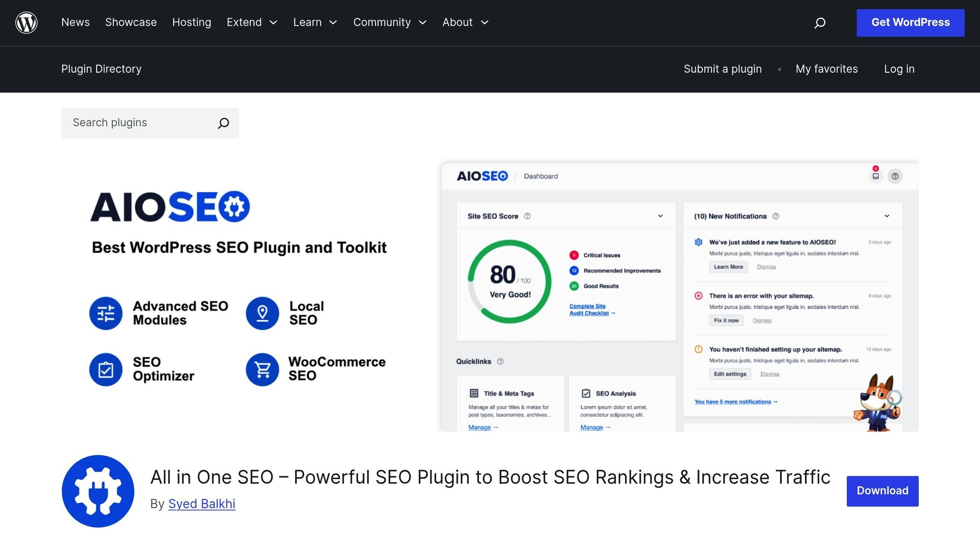This screenshot has height=551, width=980.
Task: Click the green Good Results badge
Action: pyautogui.click(x=574, y=286)
